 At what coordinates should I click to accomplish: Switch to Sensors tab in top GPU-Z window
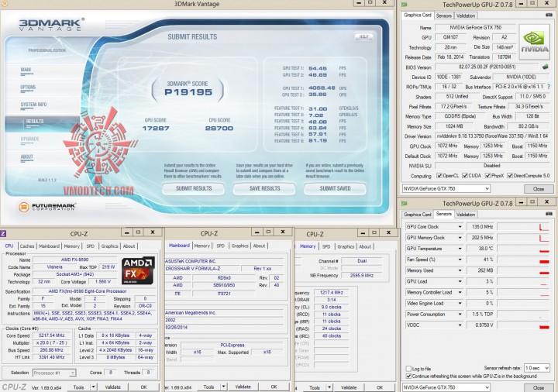443,15
